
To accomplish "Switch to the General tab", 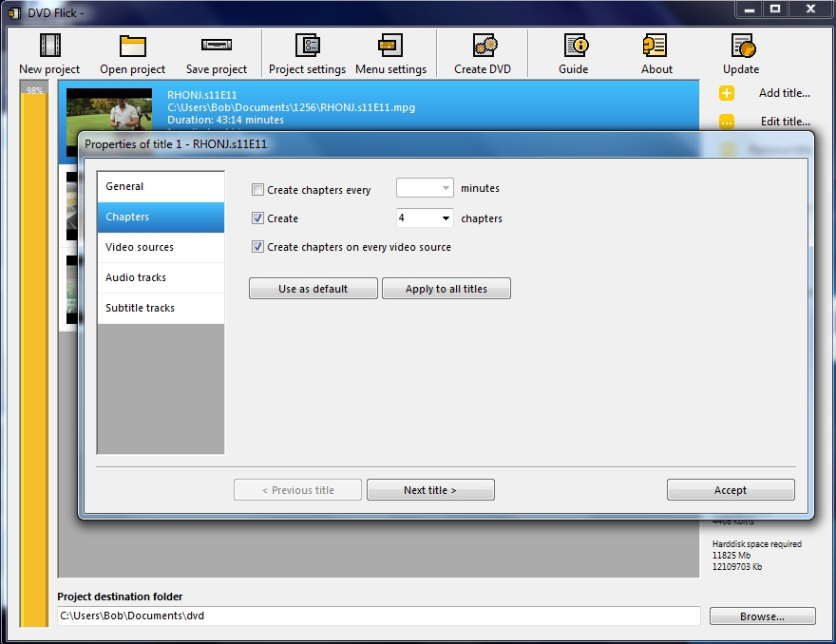I will (x=161, y=186).
